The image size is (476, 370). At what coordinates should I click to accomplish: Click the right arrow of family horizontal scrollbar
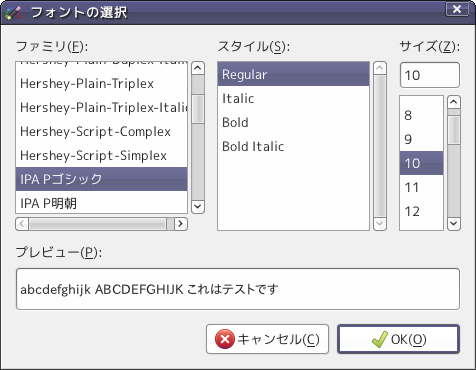[181, 224]
